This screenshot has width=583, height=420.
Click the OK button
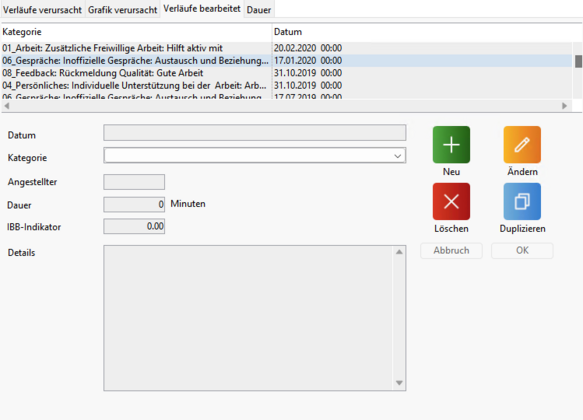pyautogui.click(x=522, y=251)
